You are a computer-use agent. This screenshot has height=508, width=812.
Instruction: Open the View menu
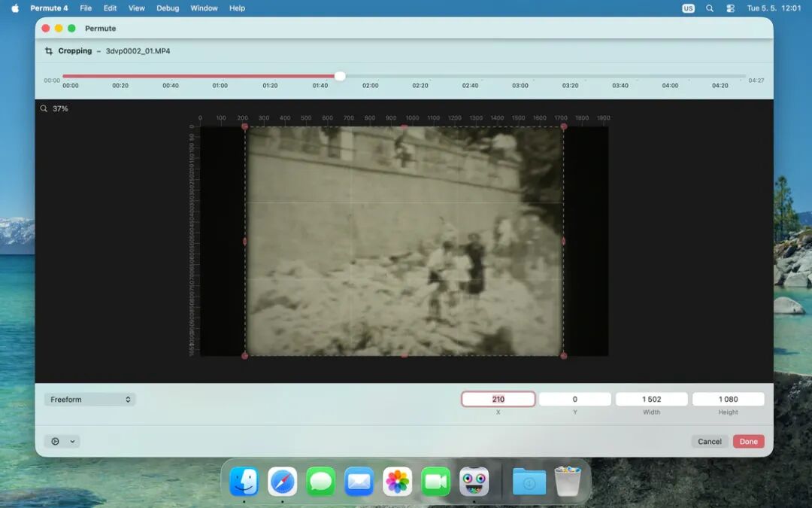(x=137, y=8)
